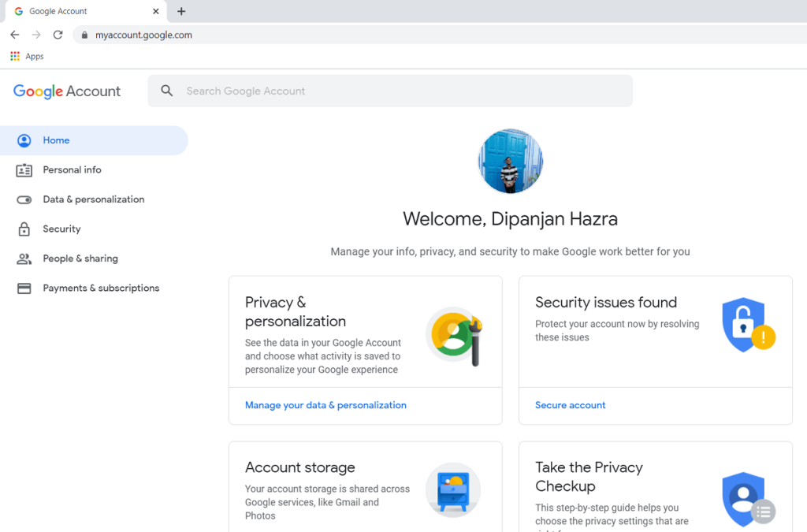
Task: Click the Account storage safe illustration
Action: click(x=453, y=489)
